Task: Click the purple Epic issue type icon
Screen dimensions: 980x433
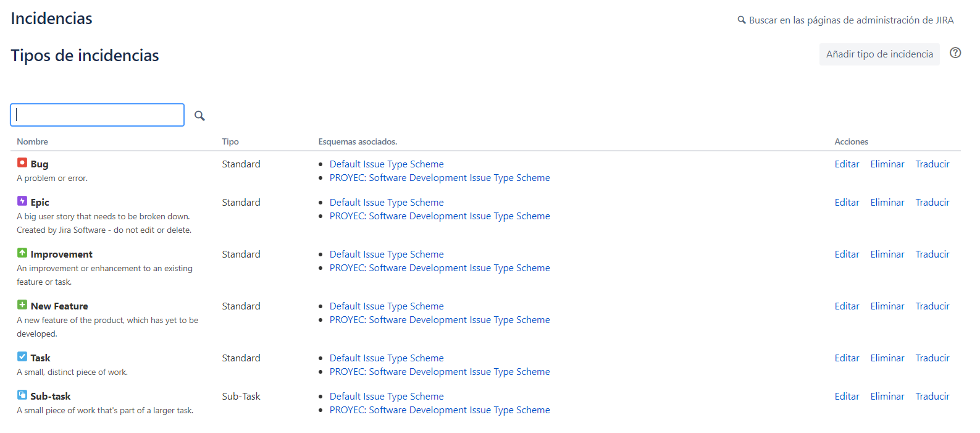Action: (x=22, y=201)
